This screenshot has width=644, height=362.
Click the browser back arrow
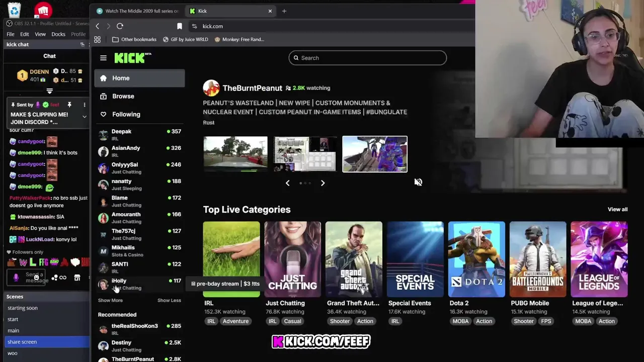point(98,26)
